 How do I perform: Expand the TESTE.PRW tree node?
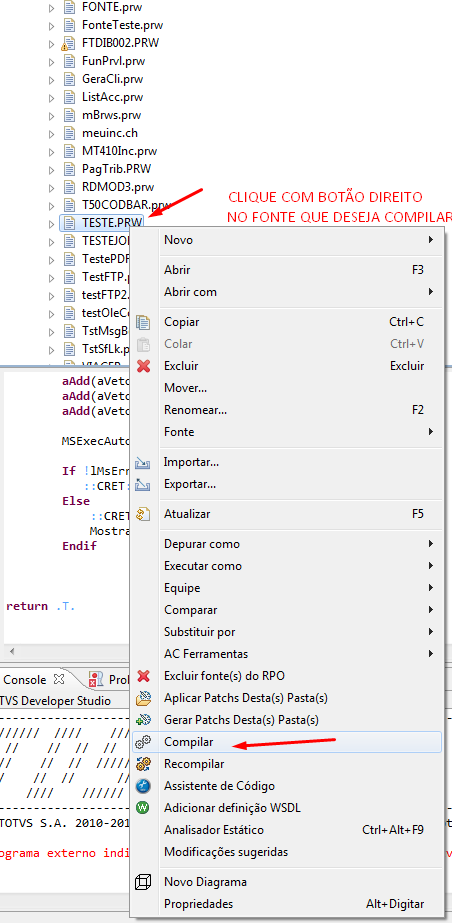52,224
